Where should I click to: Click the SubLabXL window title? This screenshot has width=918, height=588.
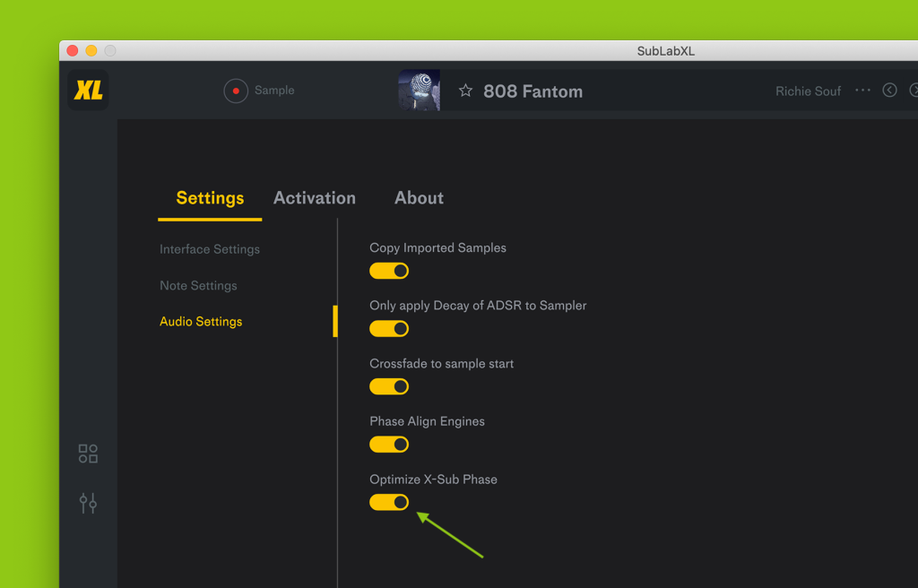(666, 51)
